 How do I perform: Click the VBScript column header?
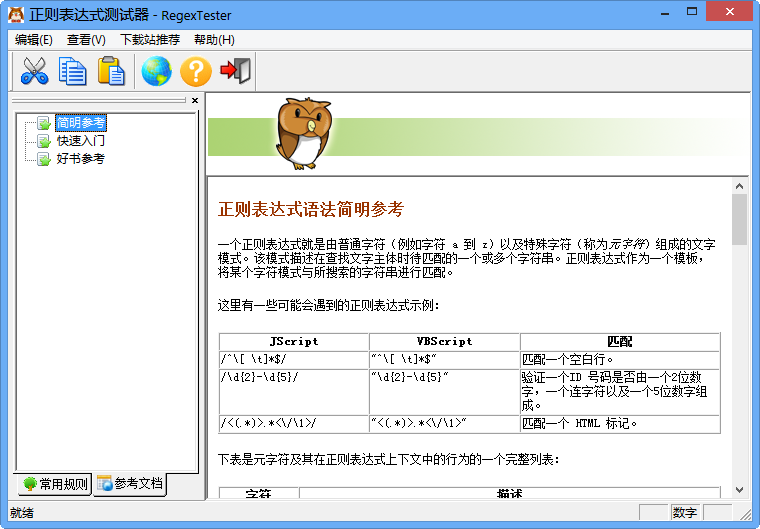point(444,341)
